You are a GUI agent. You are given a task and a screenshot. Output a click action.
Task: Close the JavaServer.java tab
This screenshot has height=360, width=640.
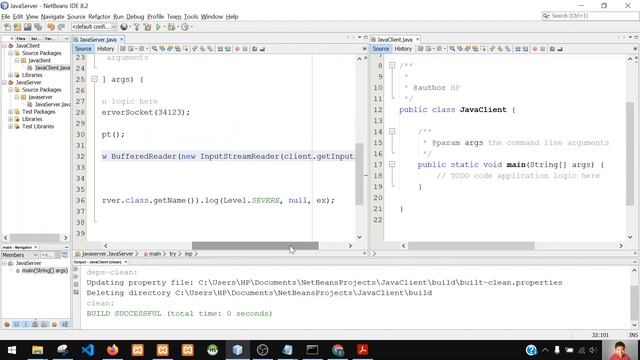121,40
